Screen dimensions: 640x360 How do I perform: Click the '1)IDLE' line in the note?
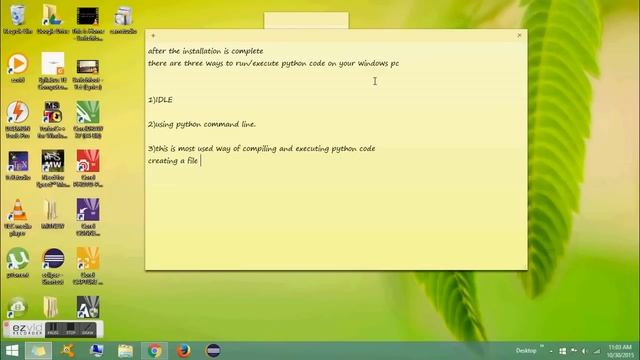160,100
